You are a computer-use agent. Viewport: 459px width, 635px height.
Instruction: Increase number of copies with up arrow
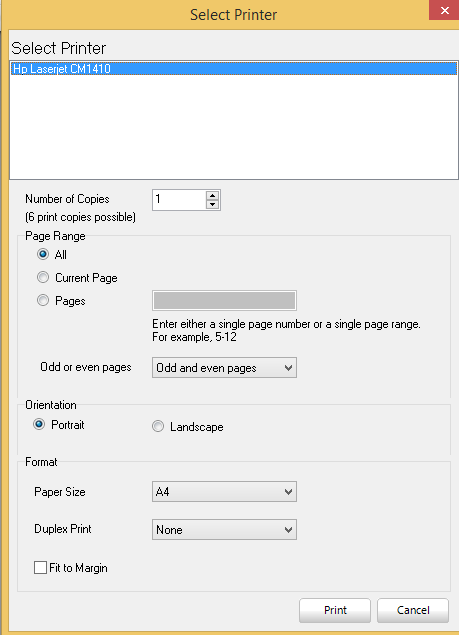(212, 196)
